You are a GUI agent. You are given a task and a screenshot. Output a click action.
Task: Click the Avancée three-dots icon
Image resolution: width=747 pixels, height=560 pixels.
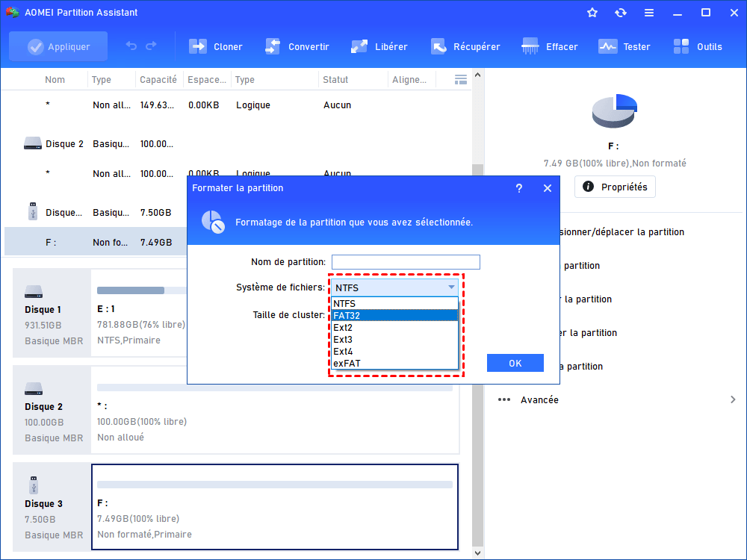click(x=504, y=399)
